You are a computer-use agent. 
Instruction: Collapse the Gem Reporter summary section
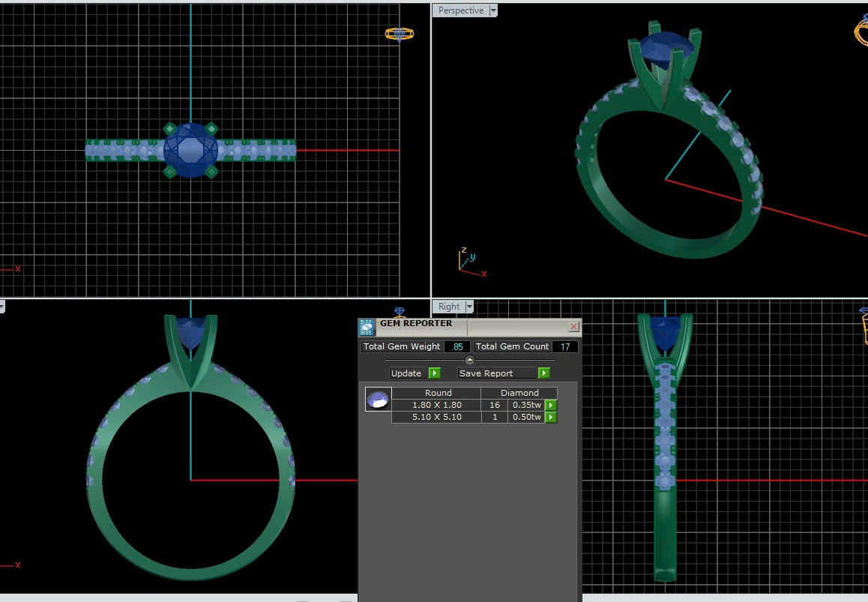click(470, 360)
